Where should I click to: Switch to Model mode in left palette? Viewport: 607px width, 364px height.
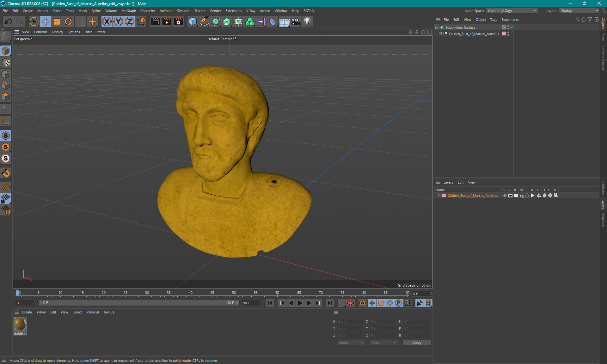pos(6,51)
